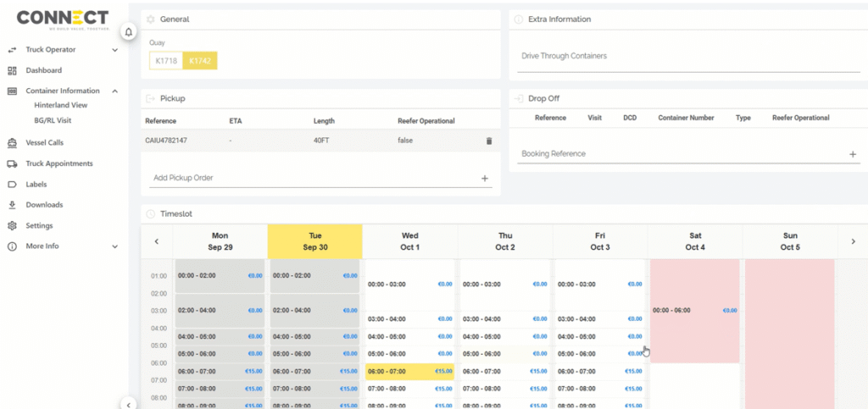The height and width of the screenshot is (409, 868).
Task: Click the notification bell icon
Action: click(x=129, y=32)
